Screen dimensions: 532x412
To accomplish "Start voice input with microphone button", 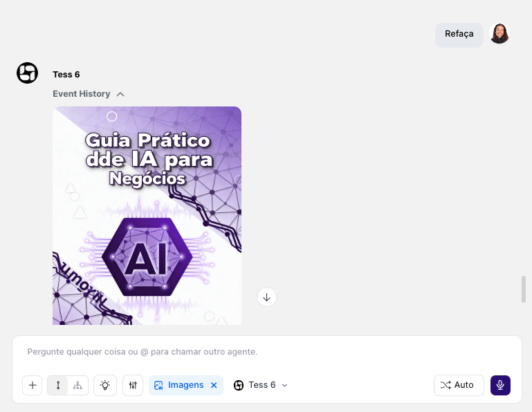I will (x=500, y=385).
